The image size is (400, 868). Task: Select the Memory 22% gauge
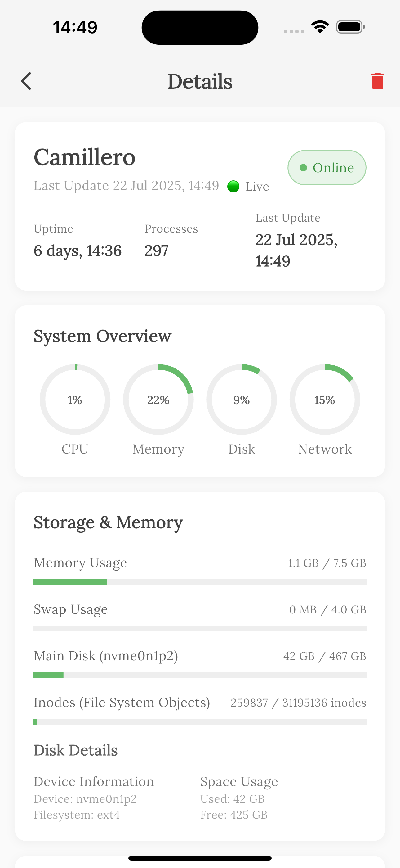tap(158, 399)
